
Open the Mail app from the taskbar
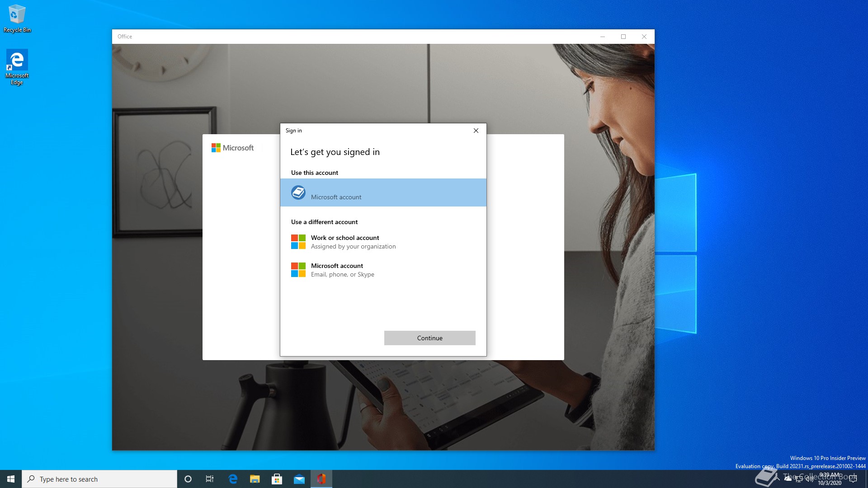point(299,479)
